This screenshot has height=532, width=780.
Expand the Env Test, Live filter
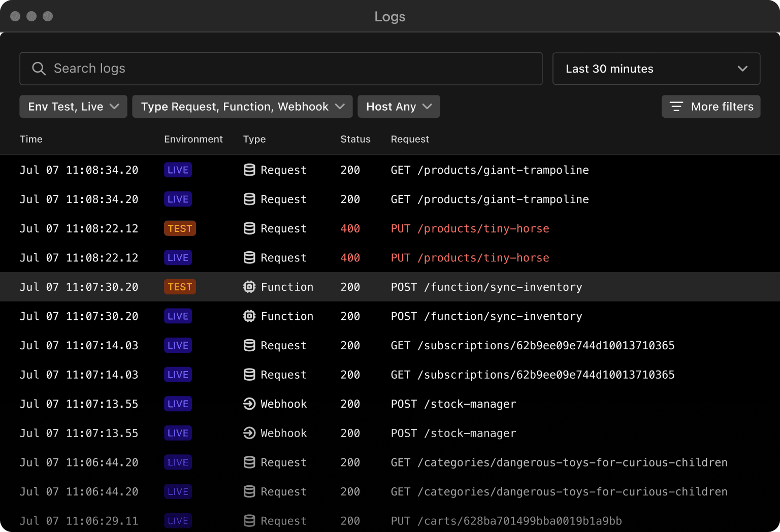click(x=73, y=107)
